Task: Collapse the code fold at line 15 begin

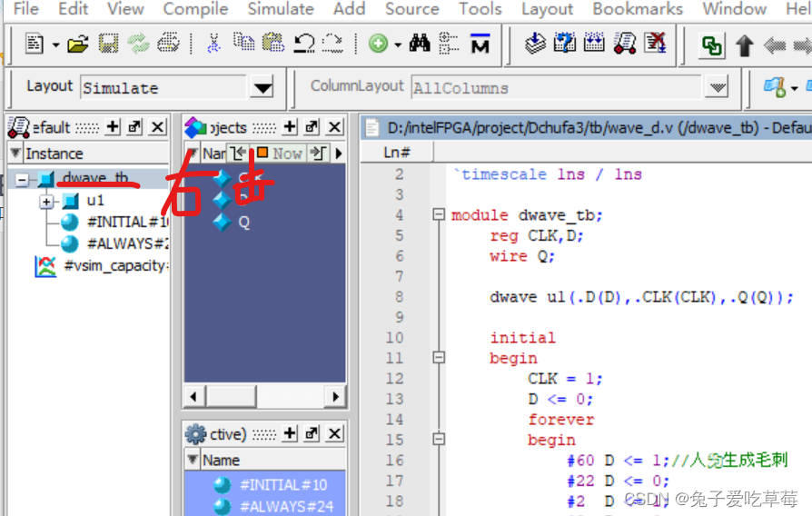Action: [439, 439]
